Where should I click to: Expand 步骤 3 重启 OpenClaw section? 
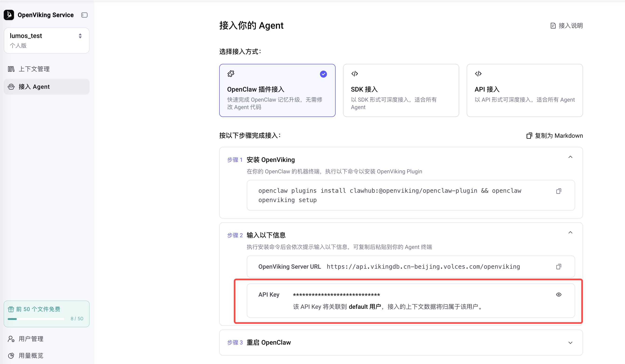click(570, 343)
